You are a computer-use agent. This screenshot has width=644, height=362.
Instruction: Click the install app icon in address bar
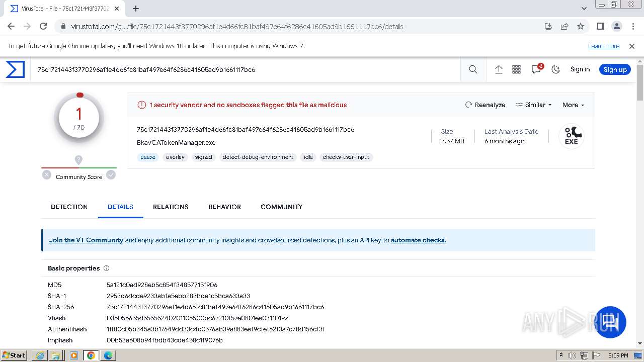coord(548,26)
